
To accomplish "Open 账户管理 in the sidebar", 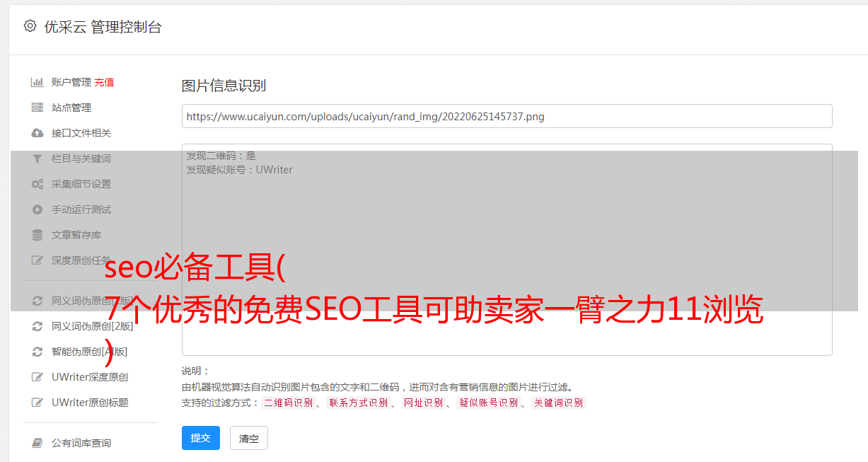I will (x=71, y=82).
